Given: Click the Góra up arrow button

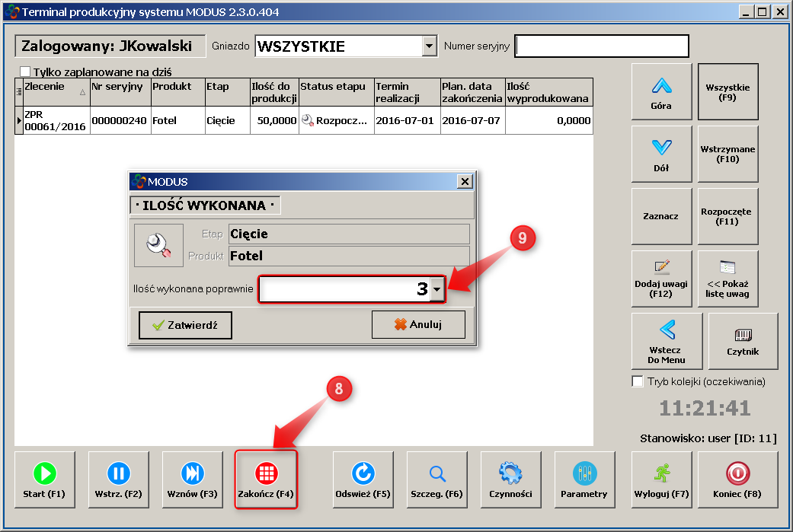Looking at the screenshot, I should pos(661,91).
